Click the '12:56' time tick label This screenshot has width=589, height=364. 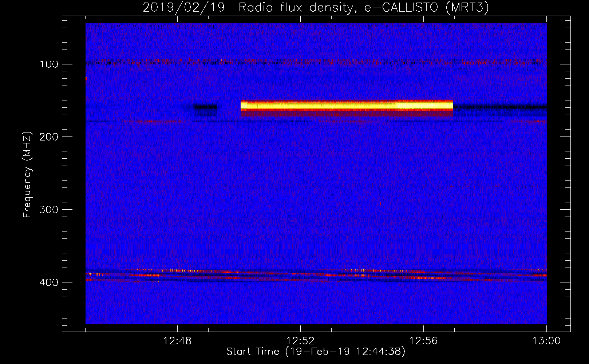tap(423, 341)
